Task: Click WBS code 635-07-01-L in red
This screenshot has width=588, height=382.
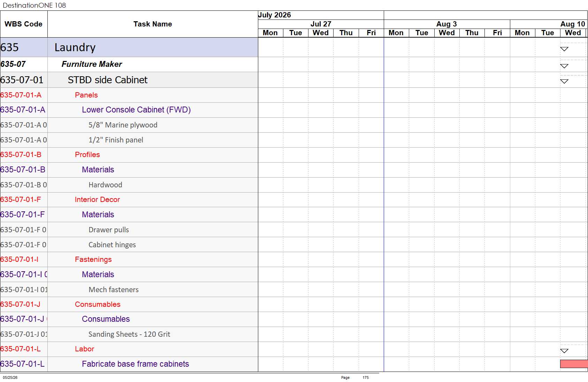Action: click(x=21, y=349)
